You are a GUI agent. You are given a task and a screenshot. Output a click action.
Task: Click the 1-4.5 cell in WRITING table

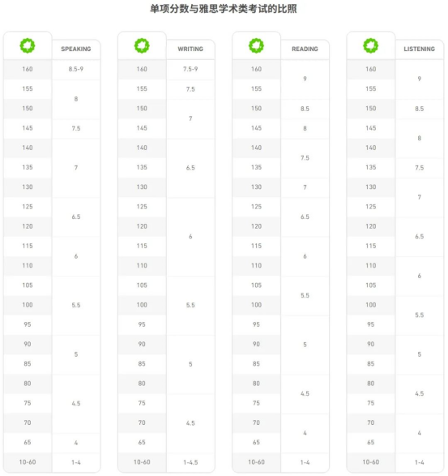[190, 462]
